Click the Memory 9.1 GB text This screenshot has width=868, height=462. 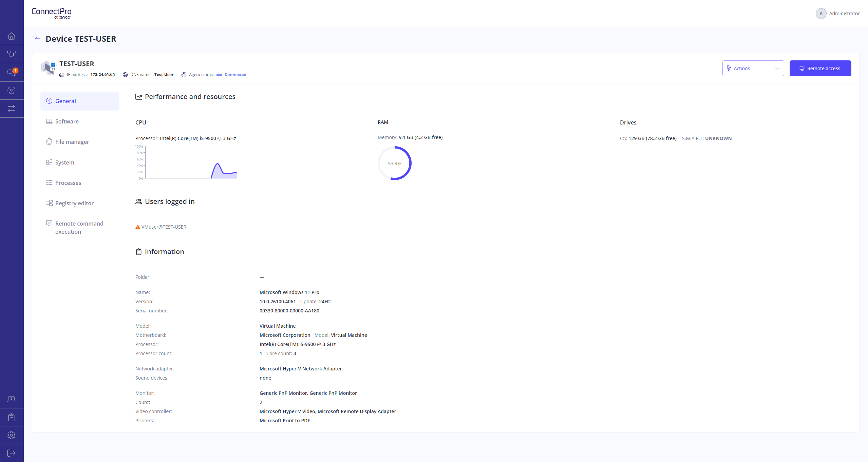[x=410, y=137]
